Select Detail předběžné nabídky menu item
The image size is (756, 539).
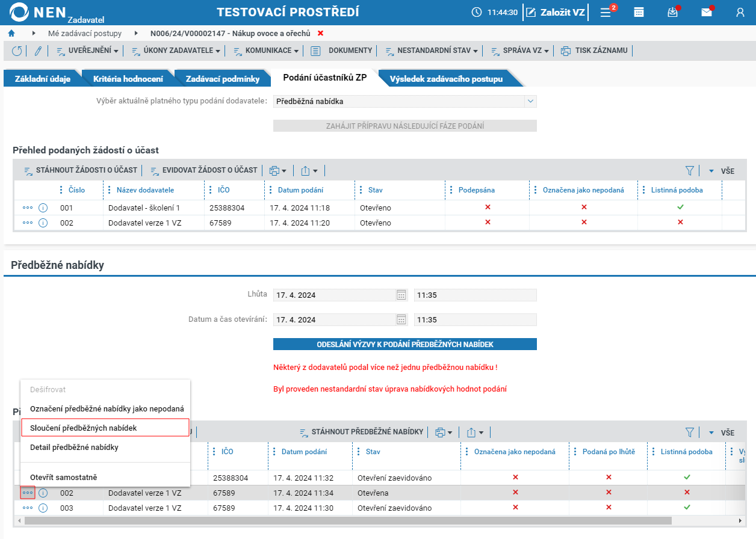pos(105,447)
